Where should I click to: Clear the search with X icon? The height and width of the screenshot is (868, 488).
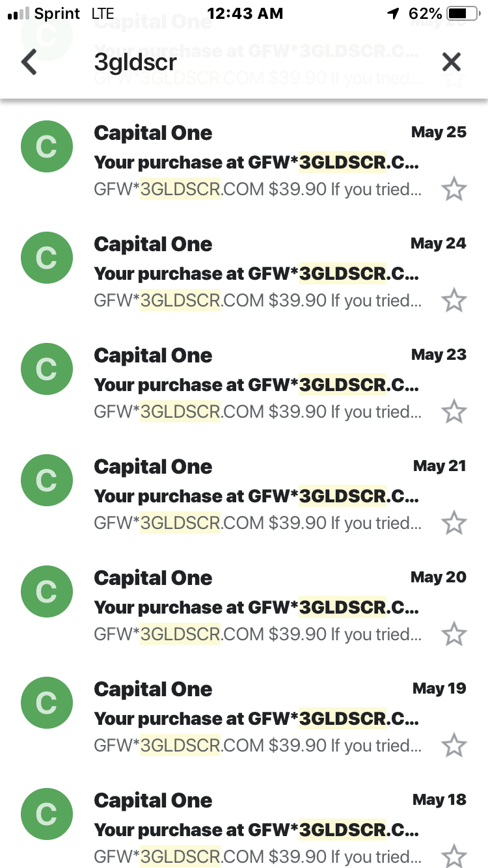452,62
